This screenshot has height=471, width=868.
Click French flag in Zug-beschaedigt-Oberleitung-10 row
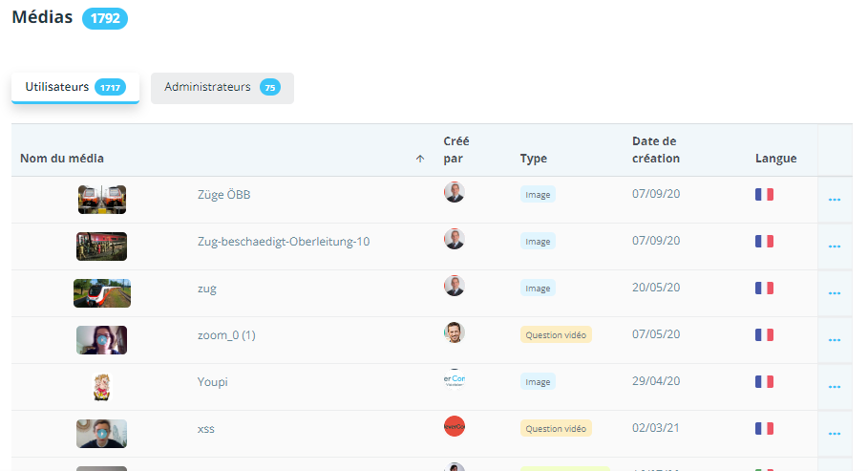764,241
